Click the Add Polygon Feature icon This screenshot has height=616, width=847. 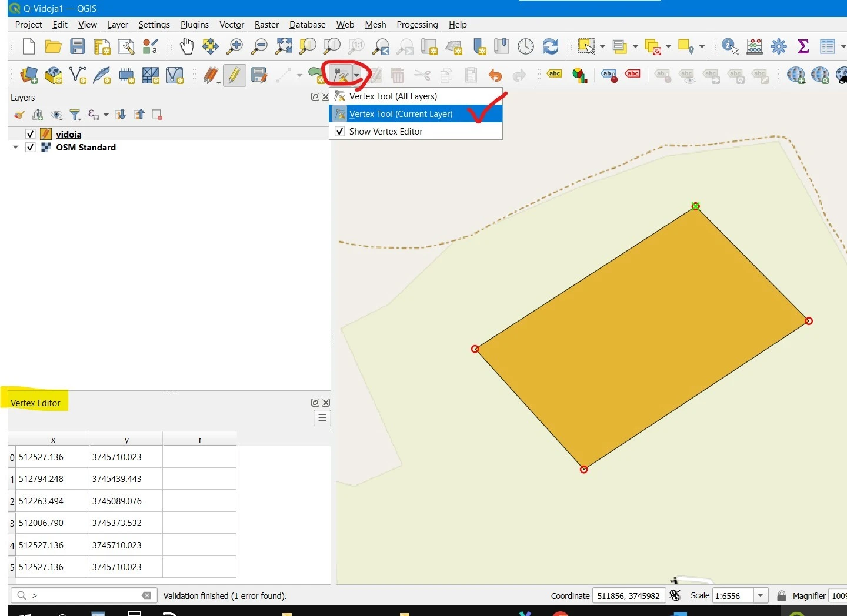tap(315, 75)
